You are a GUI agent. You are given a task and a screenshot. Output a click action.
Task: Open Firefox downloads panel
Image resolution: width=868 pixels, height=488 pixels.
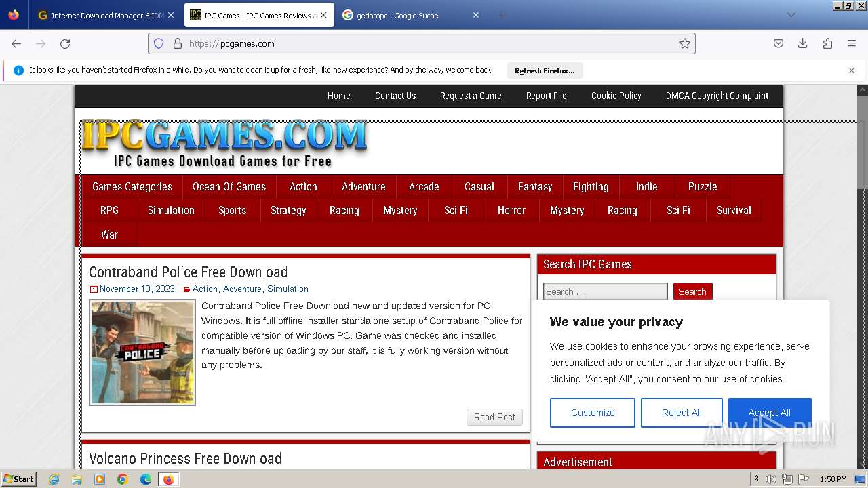pos(803,43)
